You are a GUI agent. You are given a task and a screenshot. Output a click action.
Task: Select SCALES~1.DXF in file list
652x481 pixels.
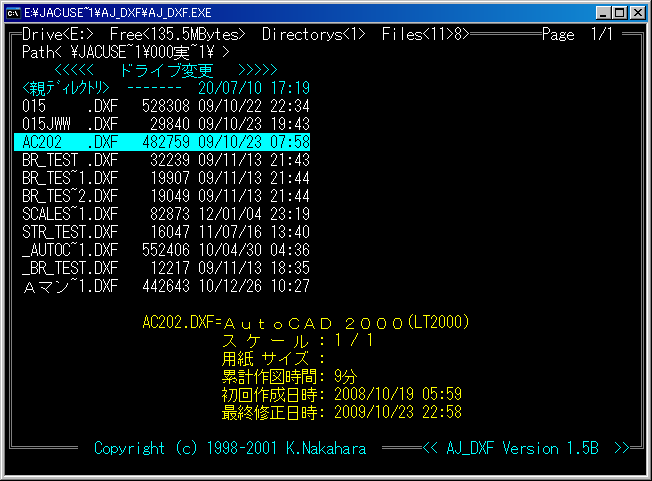click(x=165, y=214)
